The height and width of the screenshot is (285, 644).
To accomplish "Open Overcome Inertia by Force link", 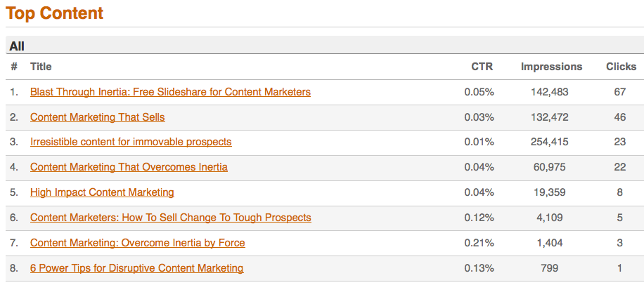I will (138, 243).
